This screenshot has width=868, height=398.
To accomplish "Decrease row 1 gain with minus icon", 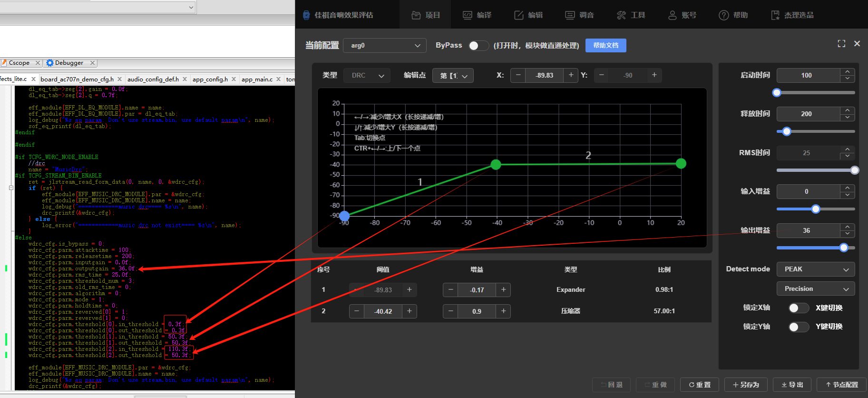I will (x=450, y=289).
